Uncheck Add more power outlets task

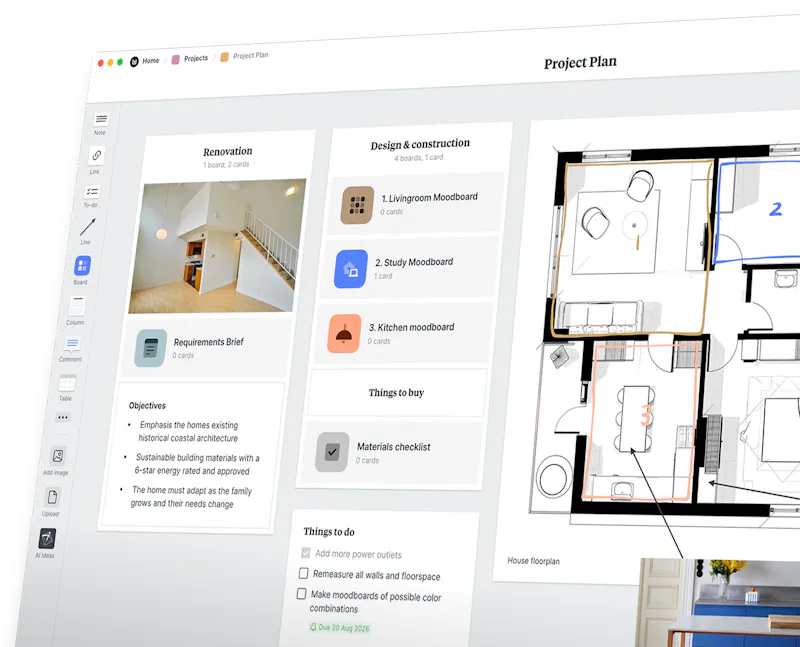coord(306,553)
